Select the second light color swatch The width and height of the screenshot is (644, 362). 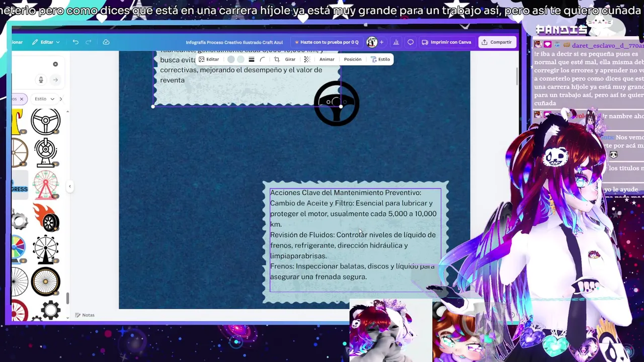240,59
